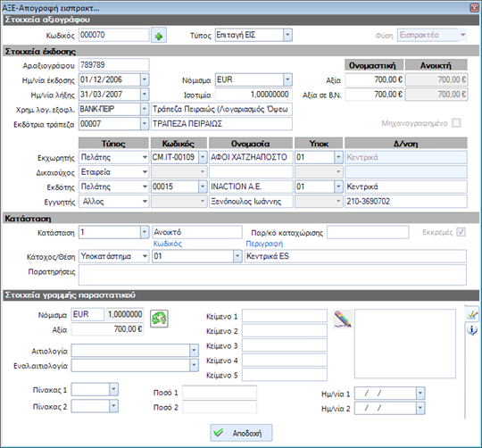Click the Περιγραφή link label
Viewport: 482px width, 448px height.
264,244
